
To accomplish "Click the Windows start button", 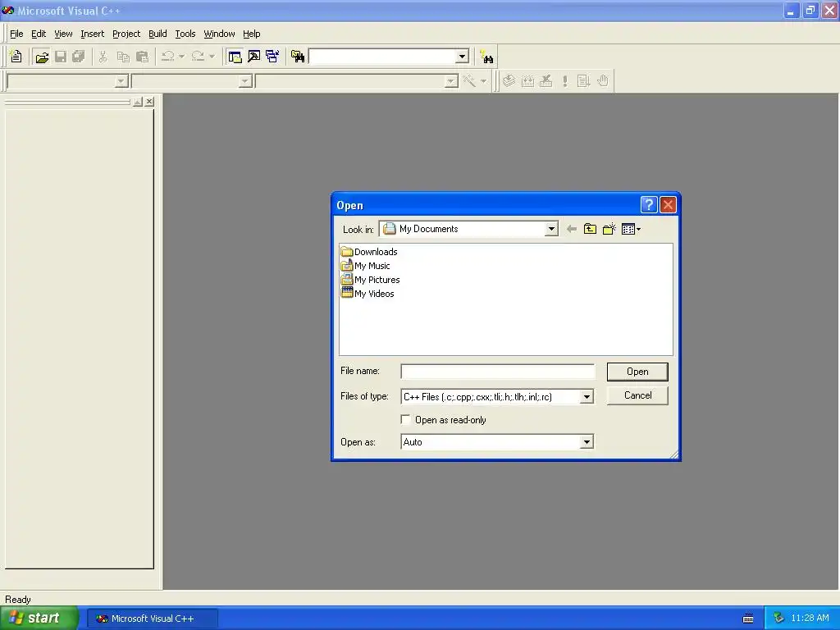I will click(39, 619).
